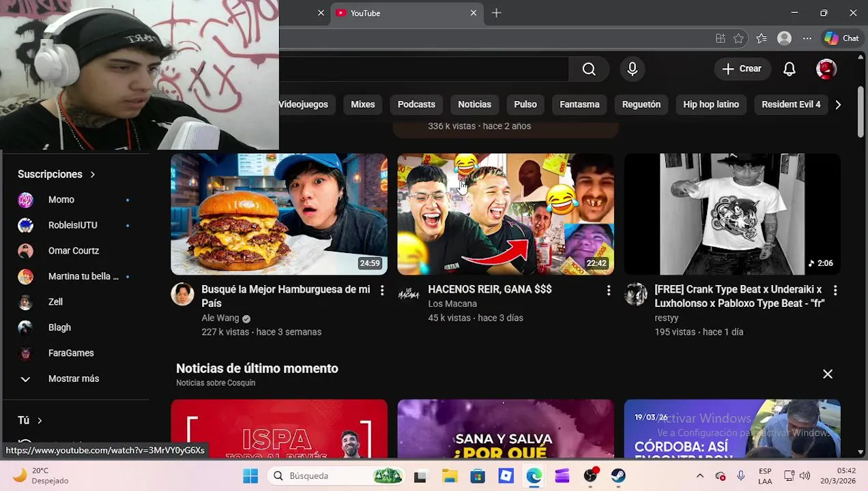Open the Windows Start menu

250,476
